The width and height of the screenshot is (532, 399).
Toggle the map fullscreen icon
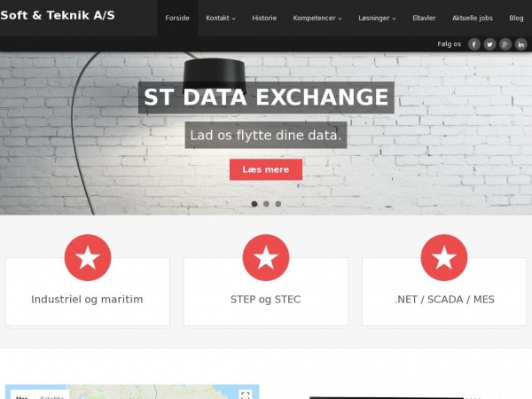(246, 395)
